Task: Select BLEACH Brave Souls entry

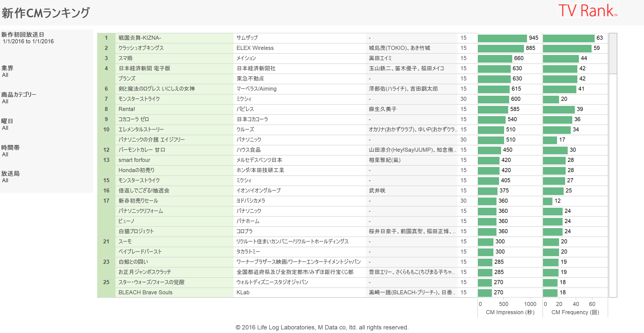Action: (145, 293)
